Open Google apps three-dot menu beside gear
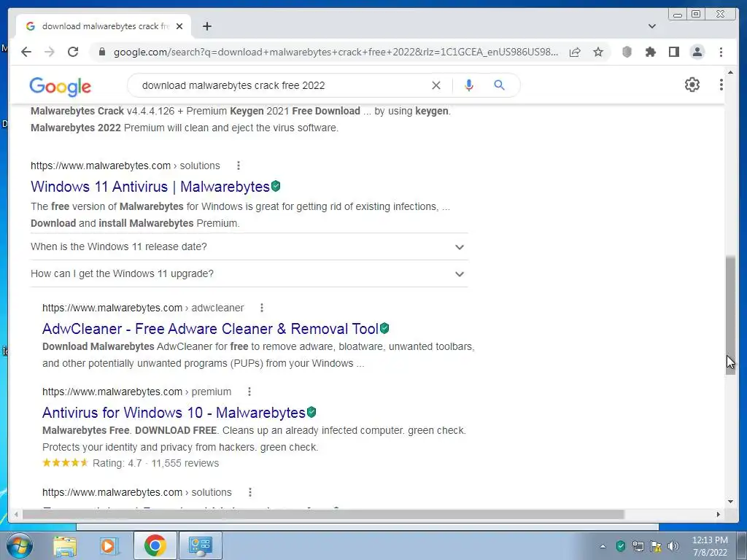This screenshot has width=747, height=560. 721,85
